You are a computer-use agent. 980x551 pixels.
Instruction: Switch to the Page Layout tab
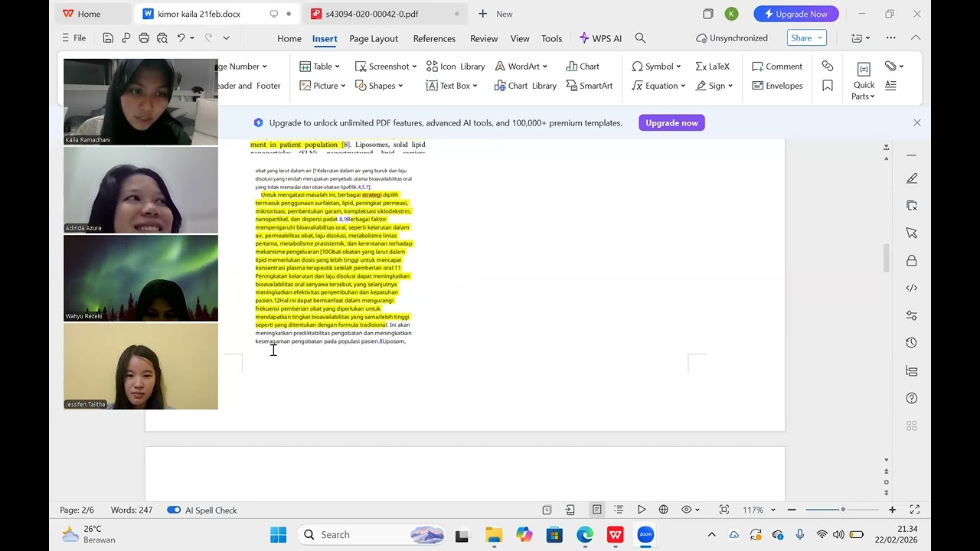[x=374, y=38]
